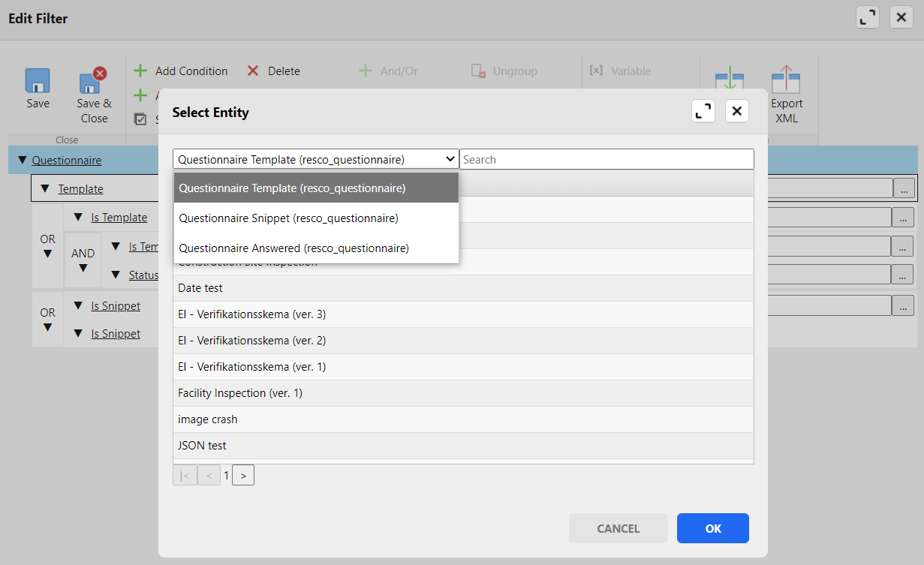Click the Search input field
Viewport: 924px width, 565px height.
pyautogui.click(x=606, y=159)
